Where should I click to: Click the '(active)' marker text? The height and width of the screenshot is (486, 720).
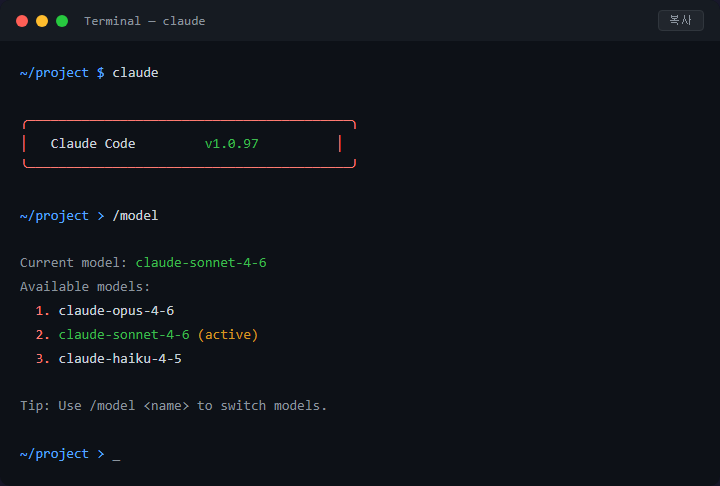[x=228, y=334]
